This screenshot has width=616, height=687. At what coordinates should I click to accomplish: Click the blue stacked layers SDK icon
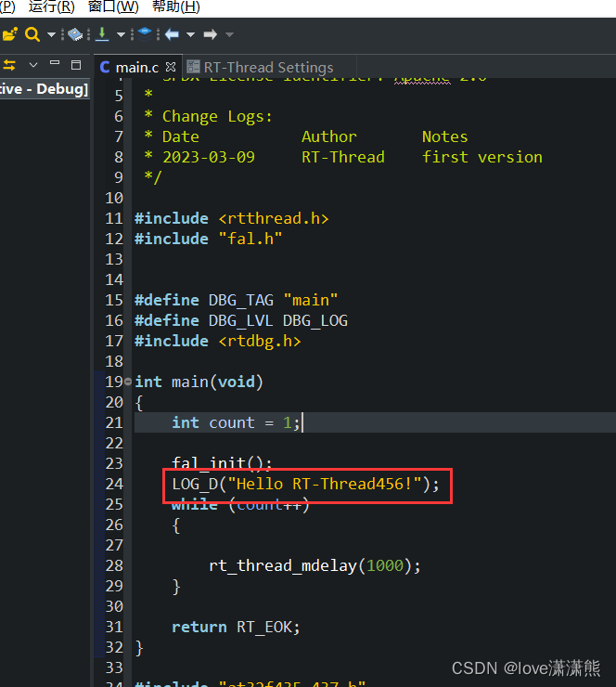pyautogui.click(x=145, y=34)
